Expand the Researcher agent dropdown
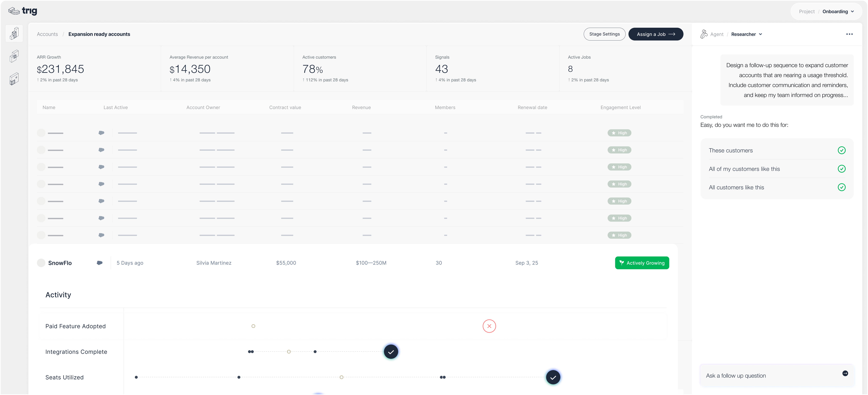This screenshot has height=395, width=868. pos(746,34)
